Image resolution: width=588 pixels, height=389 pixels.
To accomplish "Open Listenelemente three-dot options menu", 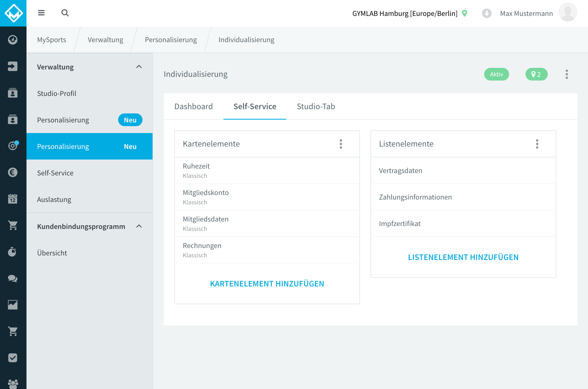I will pyautogui.click(x=537, y=144).
